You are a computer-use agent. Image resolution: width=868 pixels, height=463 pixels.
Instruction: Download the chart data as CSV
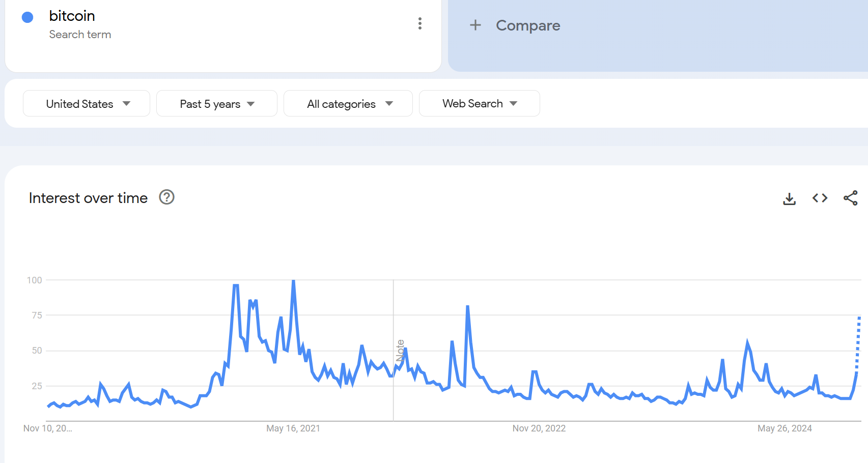click(789, 198)
